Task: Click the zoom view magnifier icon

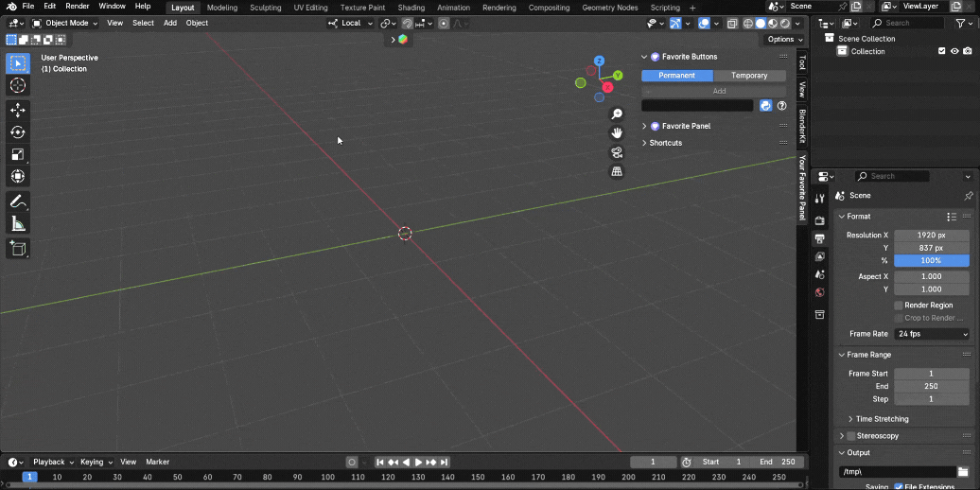Action: coord(617,114)
